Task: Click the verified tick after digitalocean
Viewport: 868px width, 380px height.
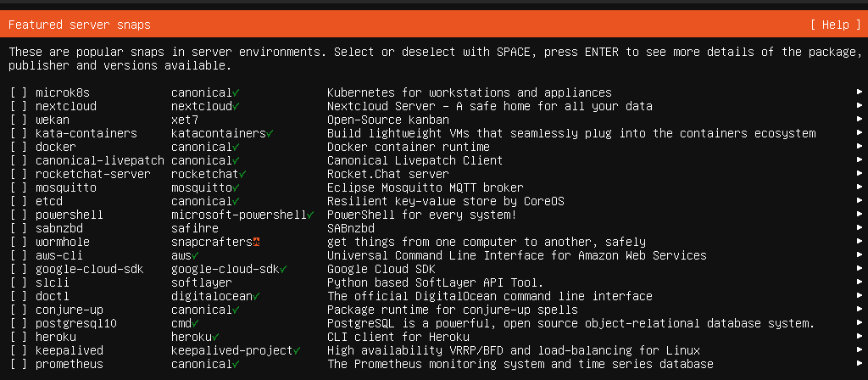Action: click(256, 296)
